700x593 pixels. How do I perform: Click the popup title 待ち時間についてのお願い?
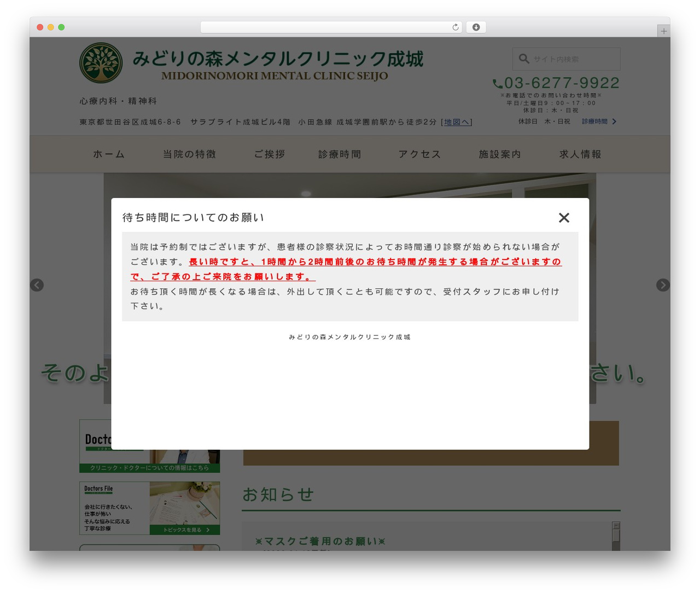point(194,218)
